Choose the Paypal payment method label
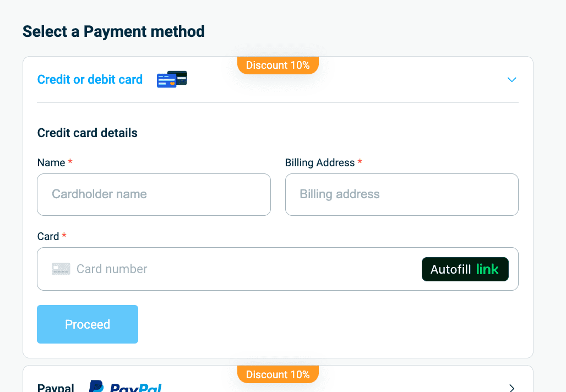The height and width of the screenshot is (392, 566). [x=56, y=388]
